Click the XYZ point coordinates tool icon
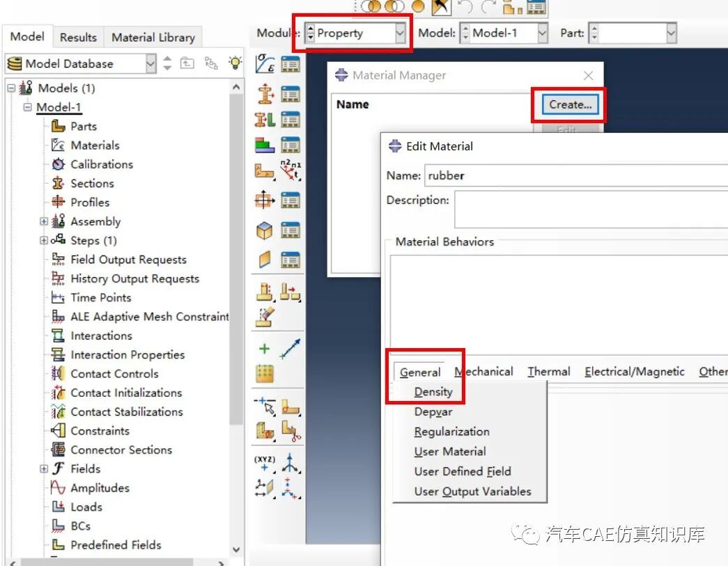728x566 pixels. click(265, 463)
